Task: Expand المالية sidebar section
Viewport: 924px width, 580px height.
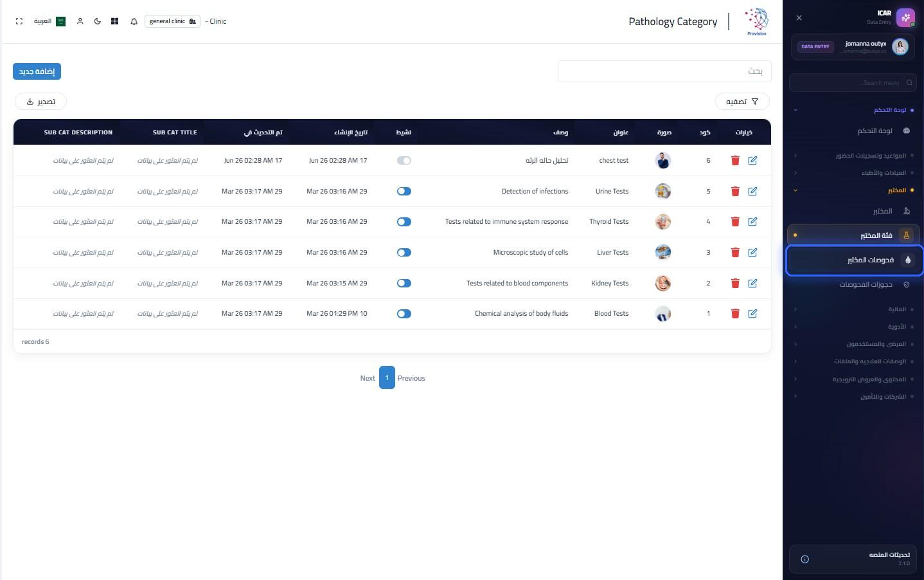Action: click(853, 309)
